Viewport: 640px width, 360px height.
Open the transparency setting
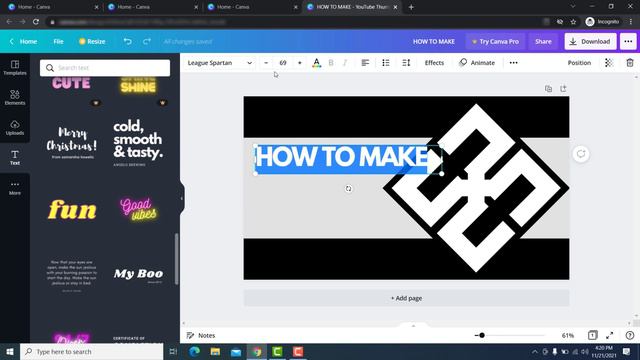609,63
